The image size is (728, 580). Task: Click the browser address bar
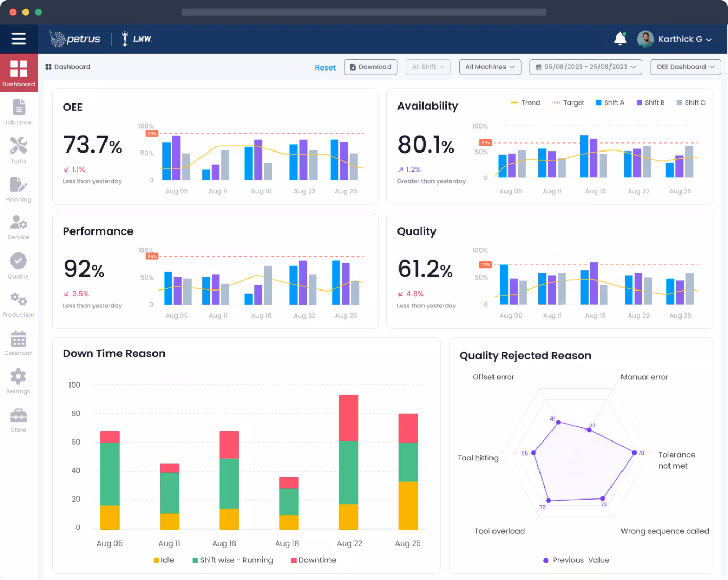tap(364, 12)
